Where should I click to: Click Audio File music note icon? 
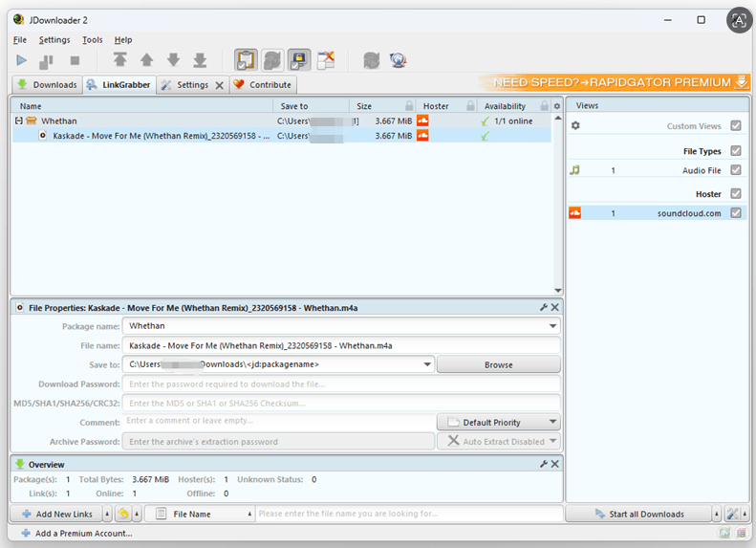[574, 170]
